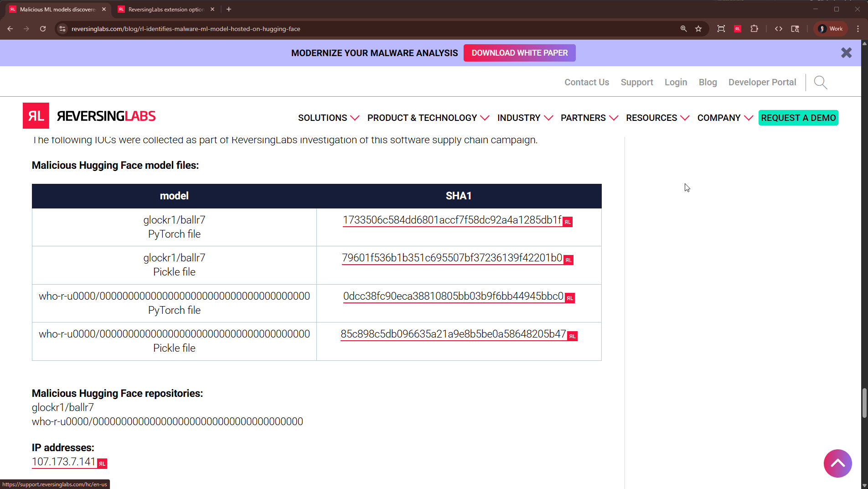Click the address bar URL
The height and width of the screenshot is (489, 868).
(x=186, y=29)
